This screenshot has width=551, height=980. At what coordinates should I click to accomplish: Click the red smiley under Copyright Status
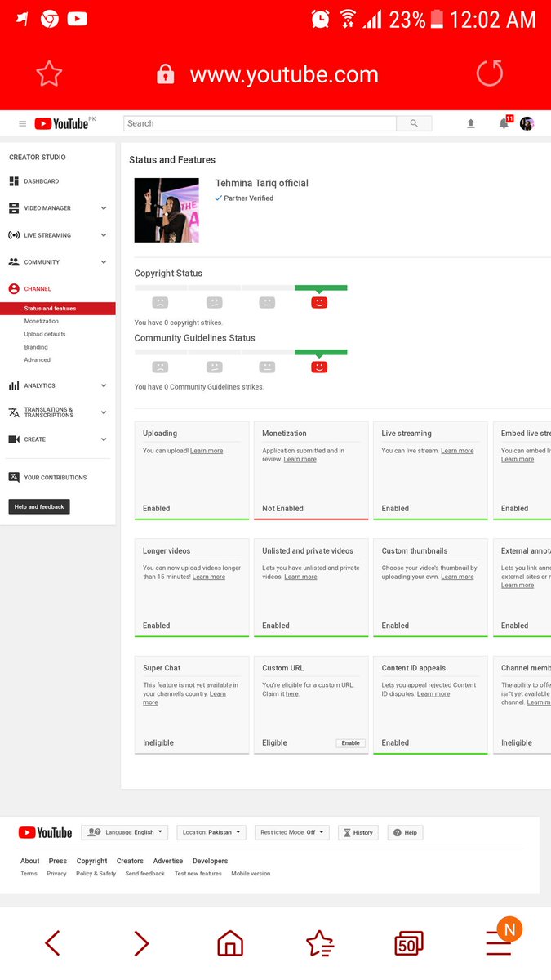(319, 302)
